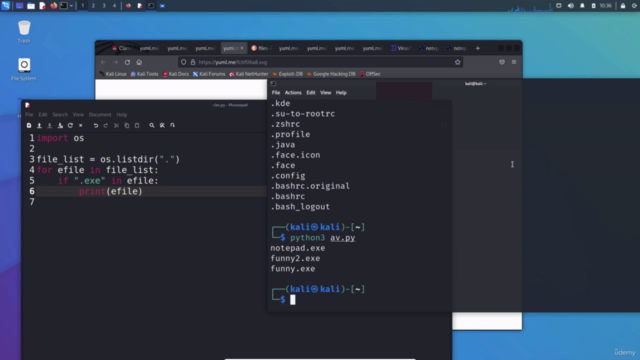Open Kali NetHunter bookmark
The image size is (640, 360).
249,74
